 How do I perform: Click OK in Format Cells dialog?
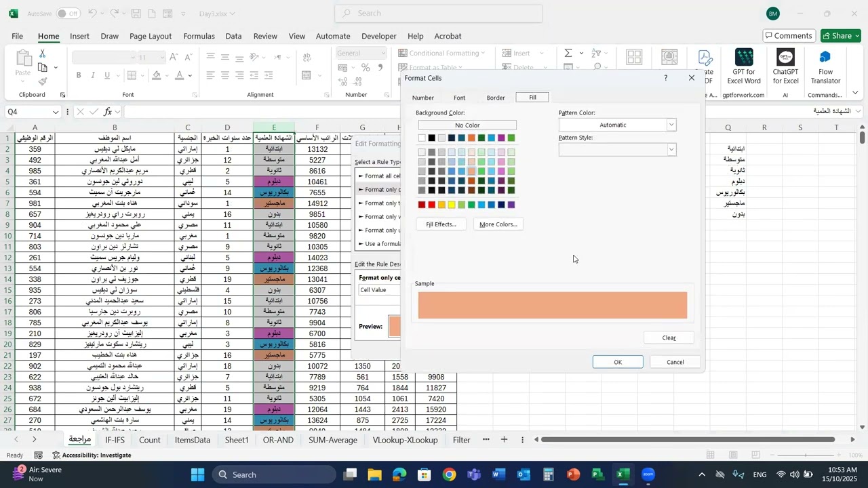point(618,362)
